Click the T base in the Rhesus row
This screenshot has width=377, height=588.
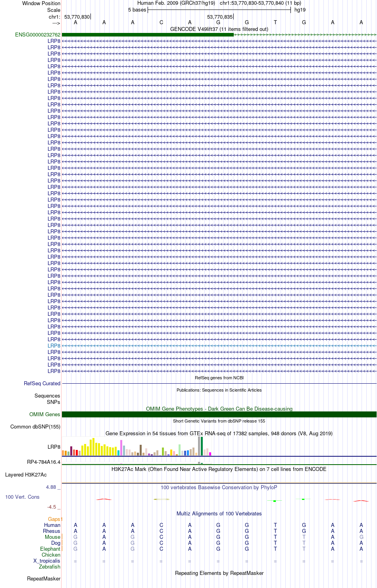[x=275, y=531]
